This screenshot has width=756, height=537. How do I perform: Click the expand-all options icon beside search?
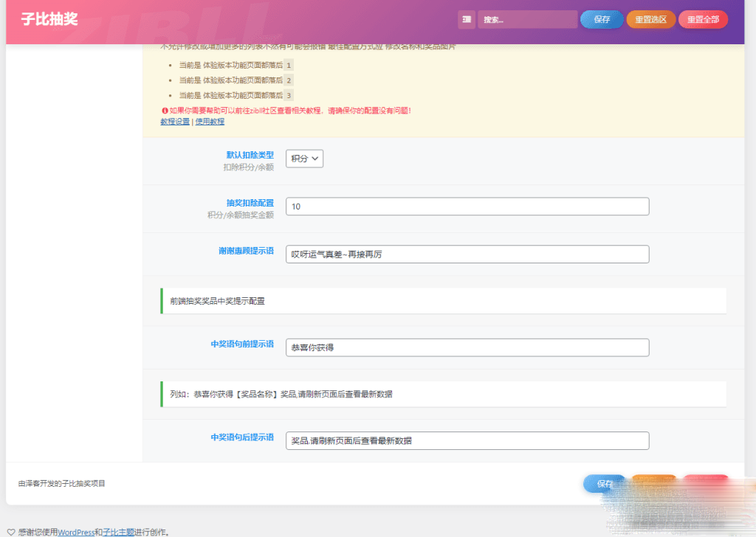pyautogui.click(x=466, y=20)
